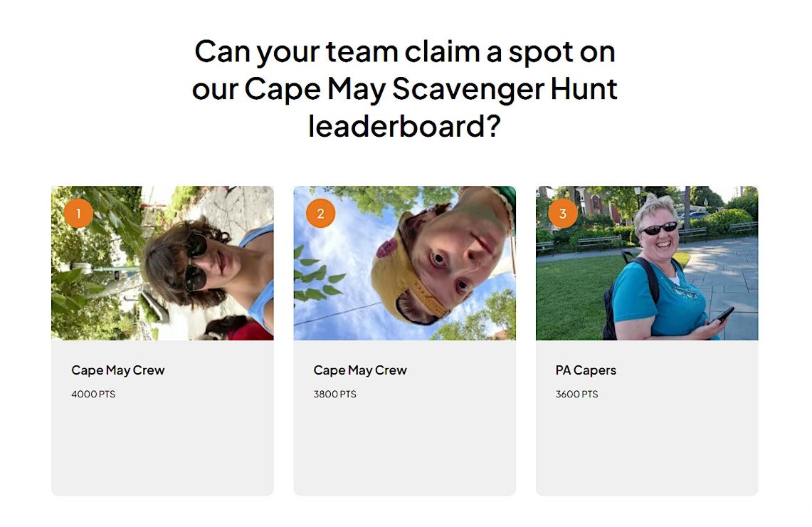812x527 pixels.
Task: Click the 3600 PTS score label
Action: point(577,395)
